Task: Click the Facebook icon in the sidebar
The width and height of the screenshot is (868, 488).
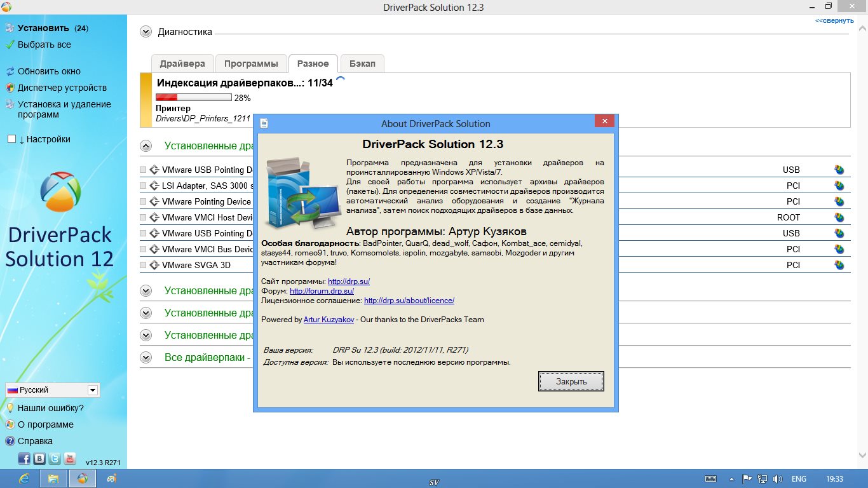Action: tap(24, 459)
